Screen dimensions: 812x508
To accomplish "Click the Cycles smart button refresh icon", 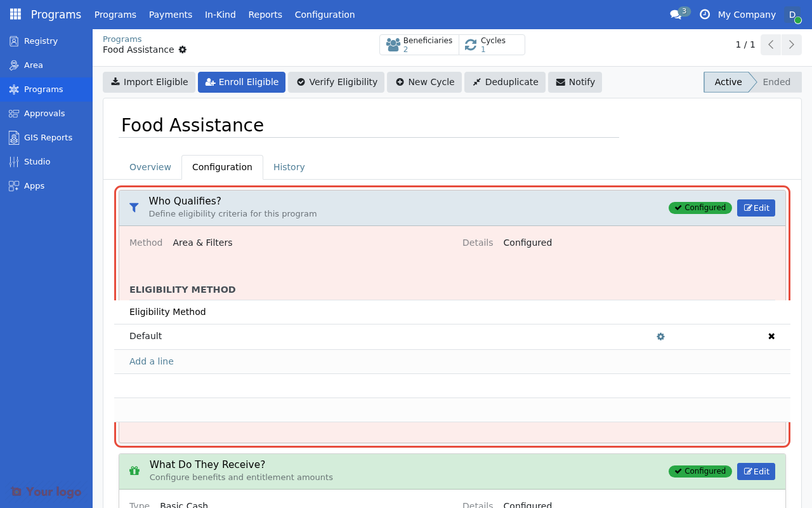I will tap(470, 44).
